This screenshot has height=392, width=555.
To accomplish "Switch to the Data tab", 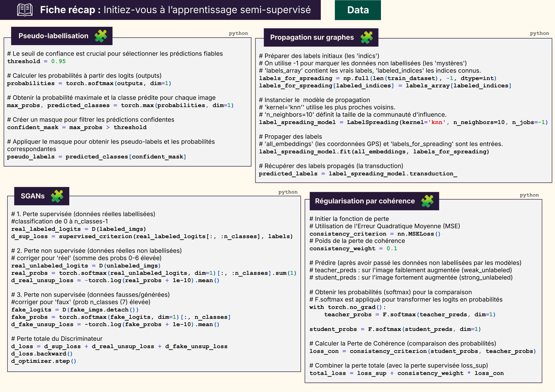I will [358, 10].
